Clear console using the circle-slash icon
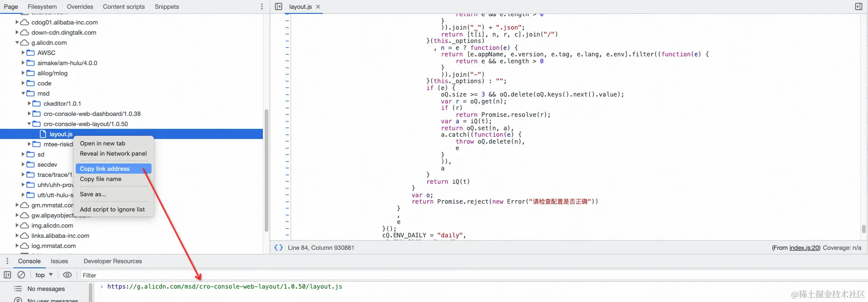868x302 pixels. click(x=21, y=275)
